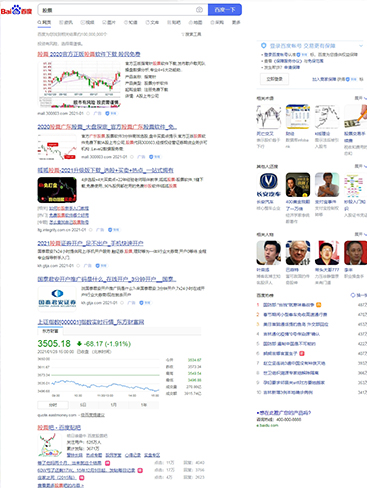
Task: Open the money-and-pencil thumbnail in 相关术语
Action: tap(356, 117)
